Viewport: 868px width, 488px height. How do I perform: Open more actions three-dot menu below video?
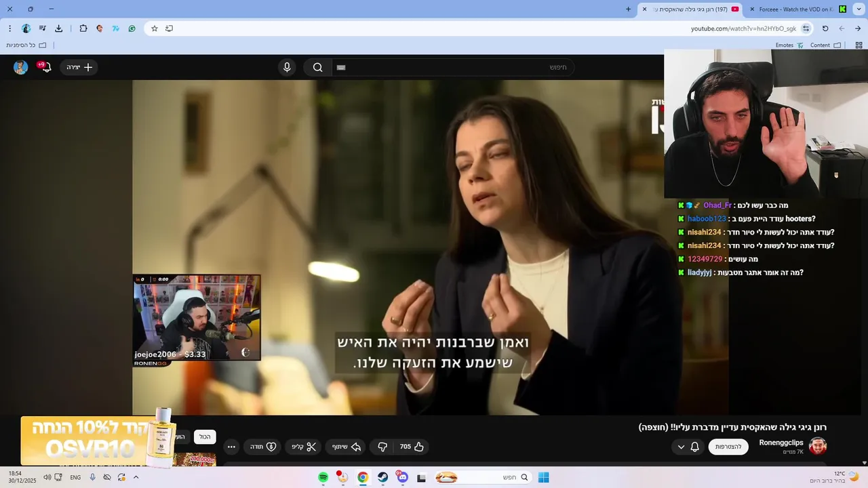click(231, 447)
